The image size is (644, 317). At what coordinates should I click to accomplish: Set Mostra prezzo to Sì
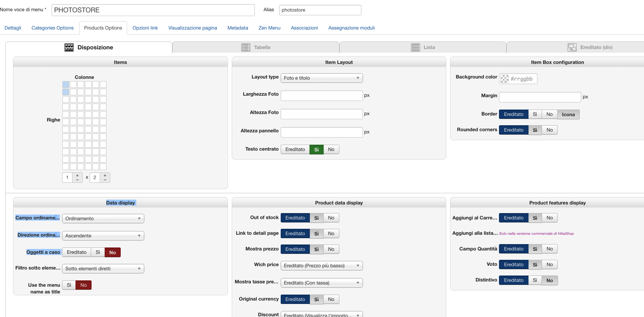pos(317,249)
